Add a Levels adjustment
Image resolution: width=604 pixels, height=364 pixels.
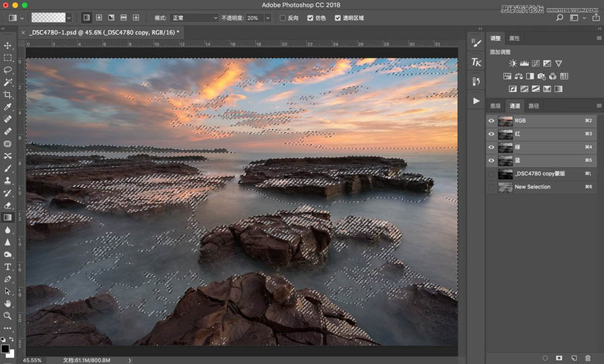tap(524, 64)
